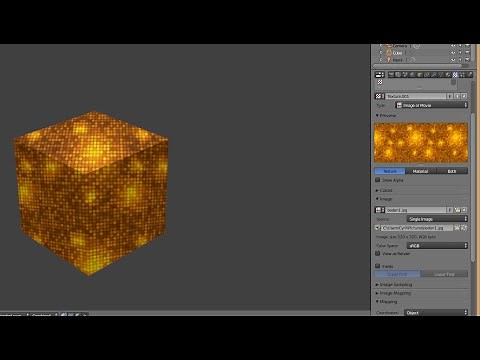This screenshot has height=360, width=480.
Task: Open a new image file beside boder1.jpg
Action: tap(457, 210)
